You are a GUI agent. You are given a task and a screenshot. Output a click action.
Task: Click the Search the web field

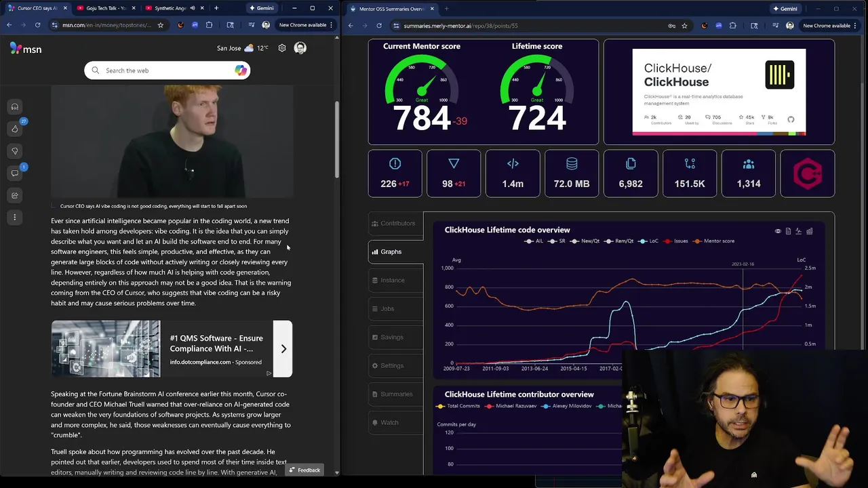pyautogui.click(x=167, y=70)
